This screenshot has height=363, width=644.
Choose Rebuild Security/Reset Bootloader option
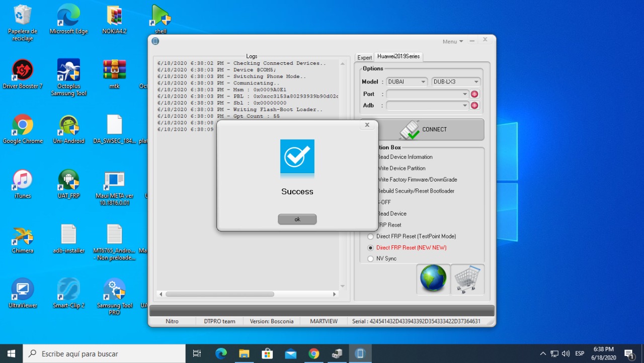pyautogui.click(x=416, y=191)
